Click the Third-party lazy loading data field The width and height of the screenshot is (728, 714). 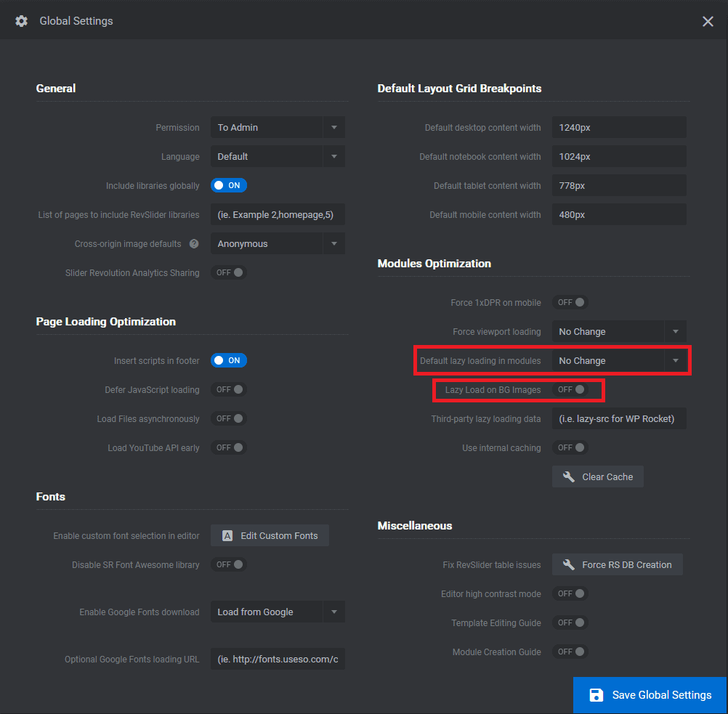point(619,418)
